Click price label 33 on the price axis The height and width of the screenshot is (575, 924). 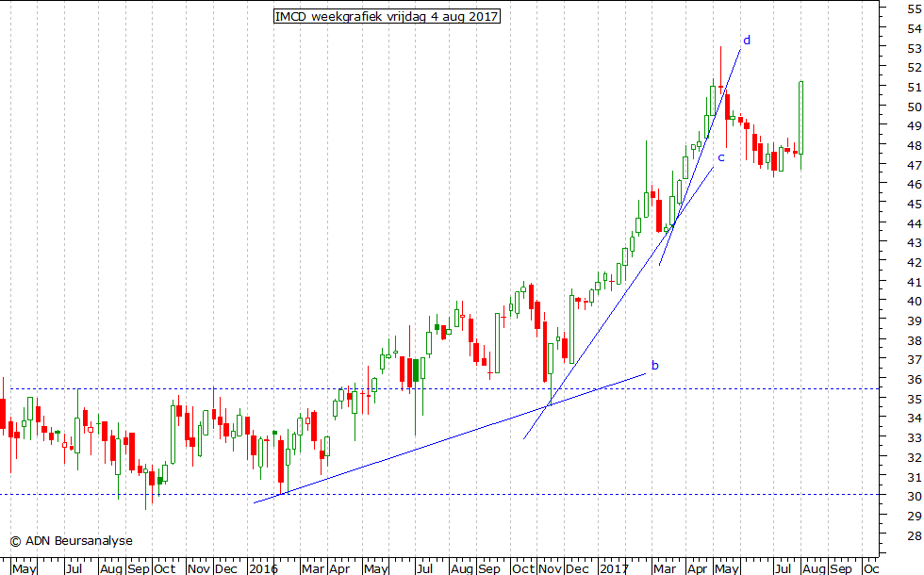[915, 438]
